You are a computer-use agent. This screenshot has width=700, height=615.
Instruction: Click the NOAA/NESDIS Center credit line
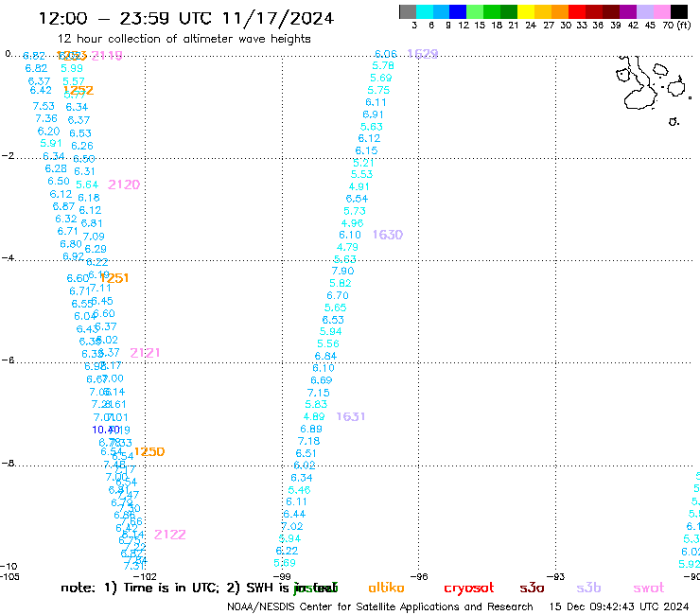pyautogui.click(x=380, y=607)
